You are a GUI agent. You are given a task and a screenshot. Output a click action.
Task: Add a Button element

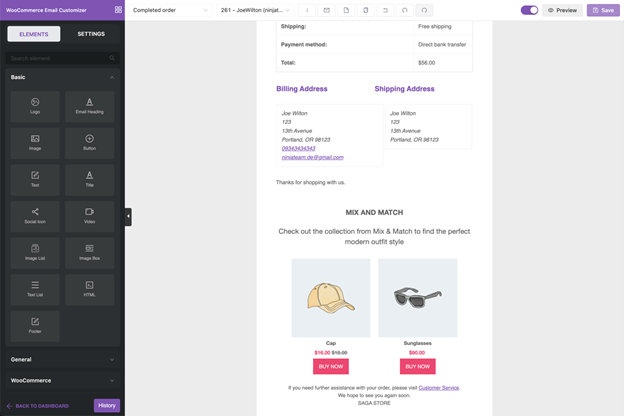coord(90,143)
